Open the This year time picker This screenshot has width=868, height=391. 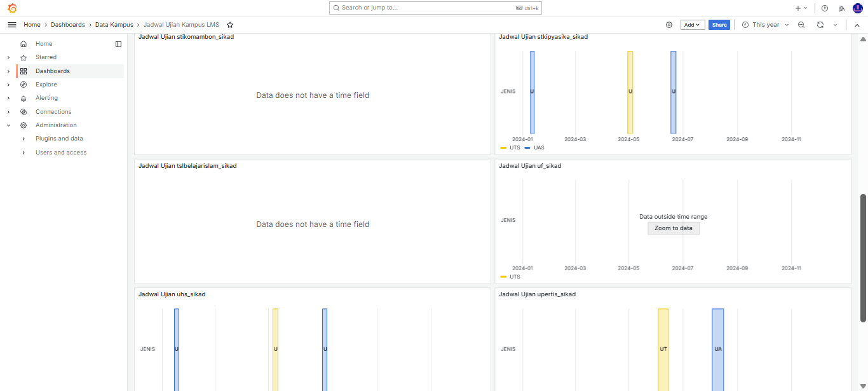point(765,25)
